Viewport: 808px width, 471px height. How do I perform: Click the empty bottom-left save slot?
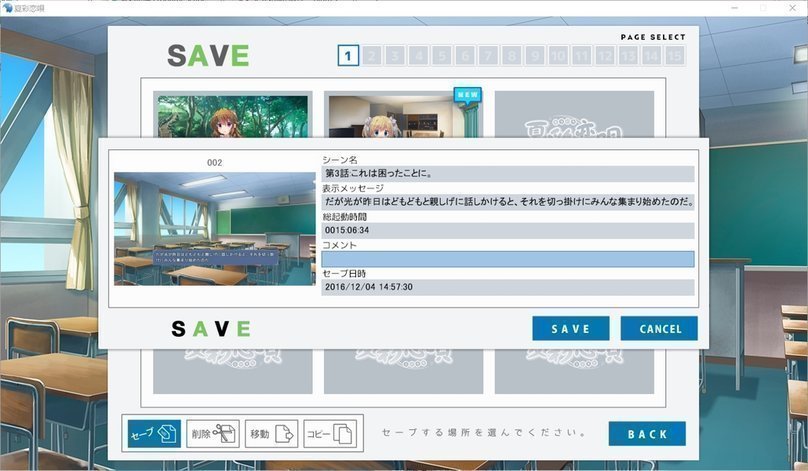coord(232,371)
